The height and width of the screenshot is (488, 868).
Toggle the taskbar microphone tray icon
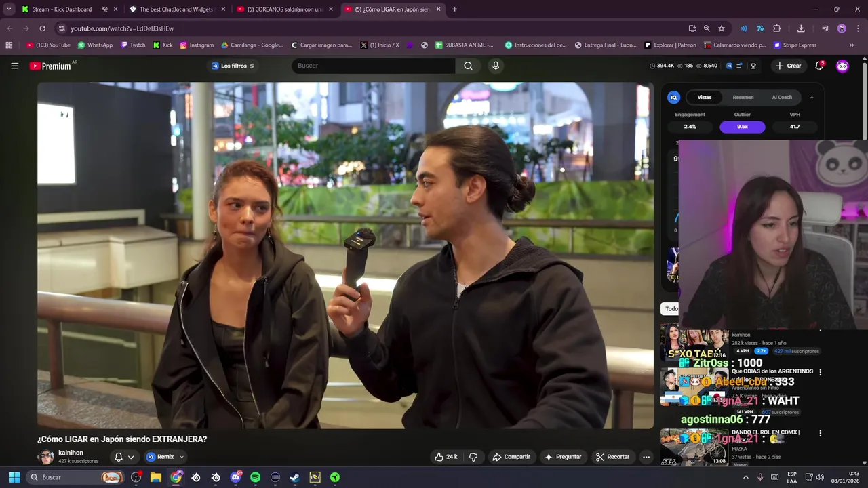[x=760, y=477]
